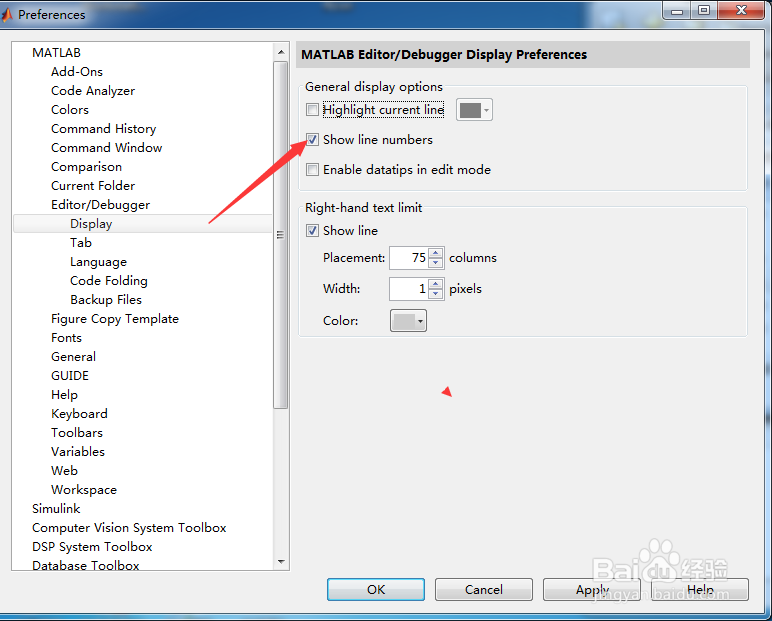772x621 pixels.
Task: Select MATLAB root in preferences tree
Action: [x=56, y=53]
